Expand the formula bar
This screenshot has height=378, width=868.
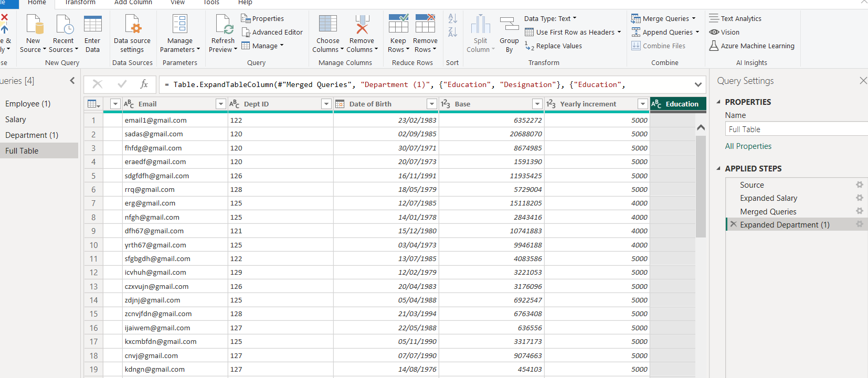[698, 84]
